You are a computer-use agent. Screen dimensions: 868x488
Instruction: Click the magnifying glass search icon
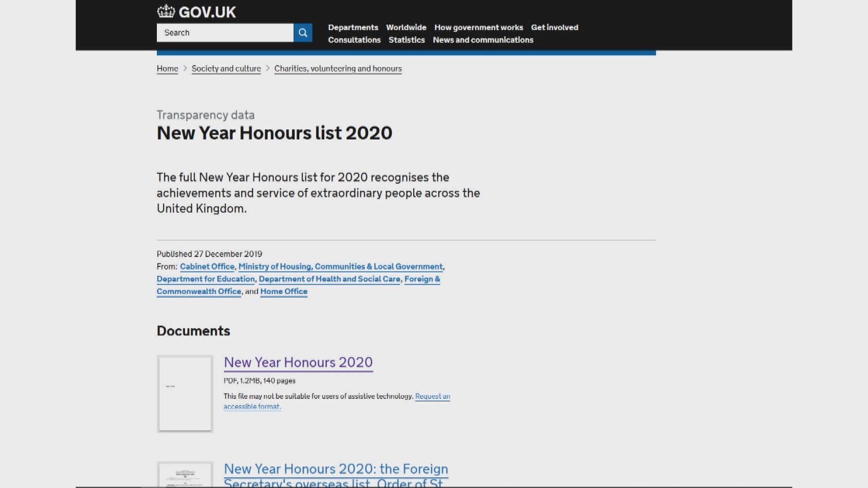(x=302, y=33)
